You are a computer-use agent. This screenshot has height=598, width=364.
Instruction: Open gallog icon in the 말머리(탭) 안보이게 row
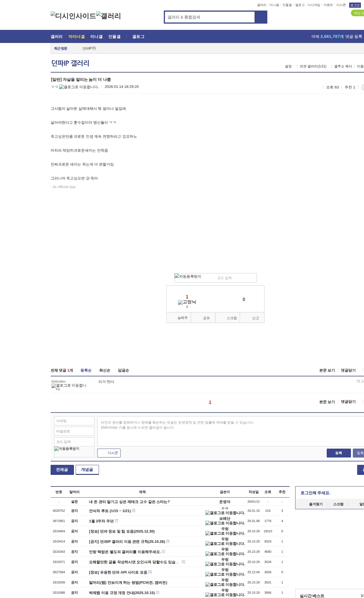click(225, 584)
